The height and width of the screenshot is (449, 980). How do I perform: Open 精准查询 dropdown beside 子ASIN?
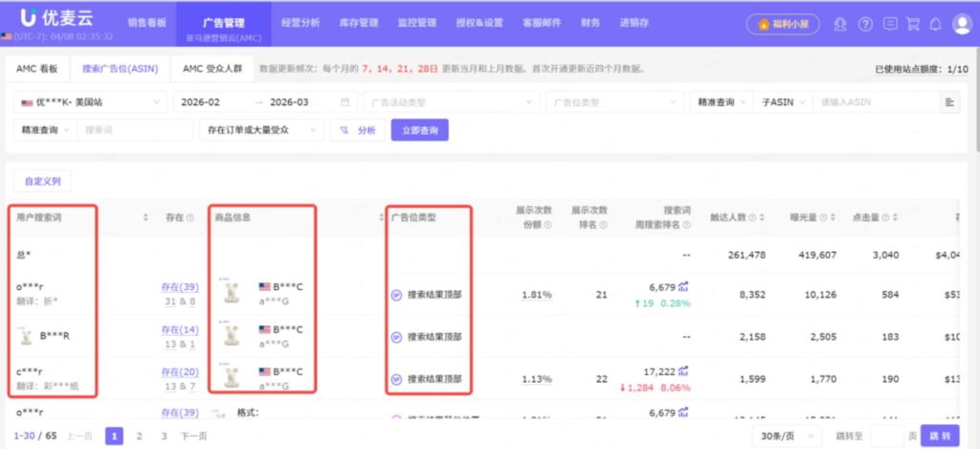pos(722,101)
